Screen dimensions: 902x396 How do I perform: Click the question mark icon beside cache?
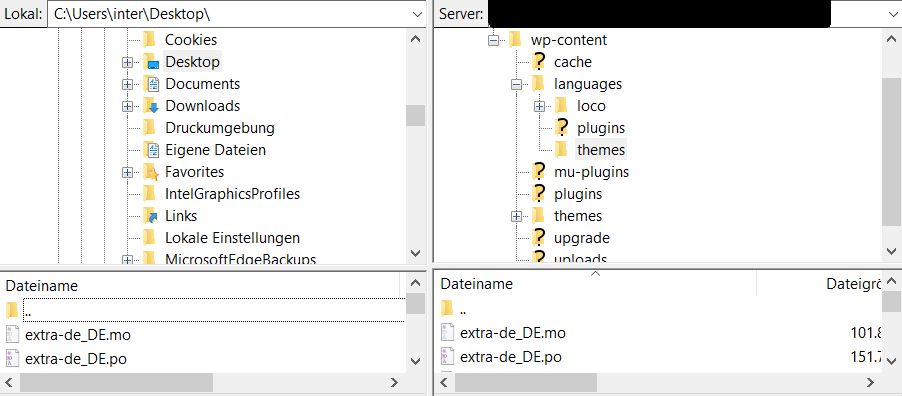pyautogui.click(x=539, y=62)
